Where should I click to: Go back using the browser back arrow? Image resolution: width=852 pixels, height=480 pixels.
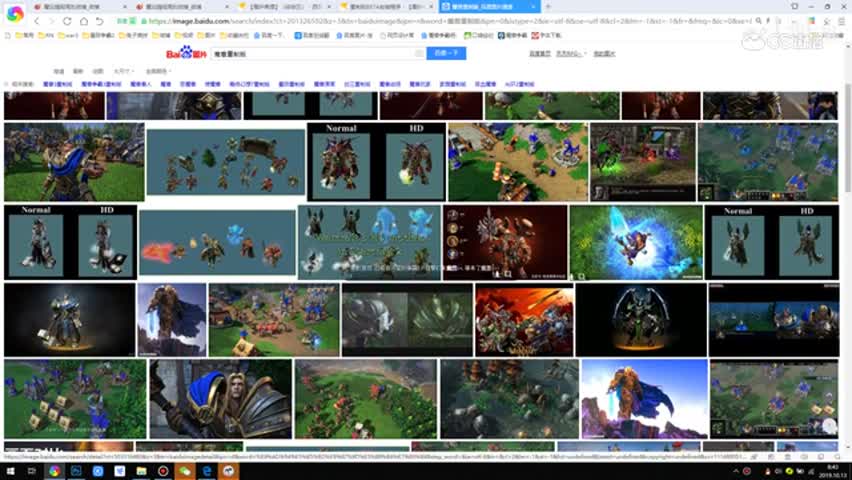coord(36,21)
